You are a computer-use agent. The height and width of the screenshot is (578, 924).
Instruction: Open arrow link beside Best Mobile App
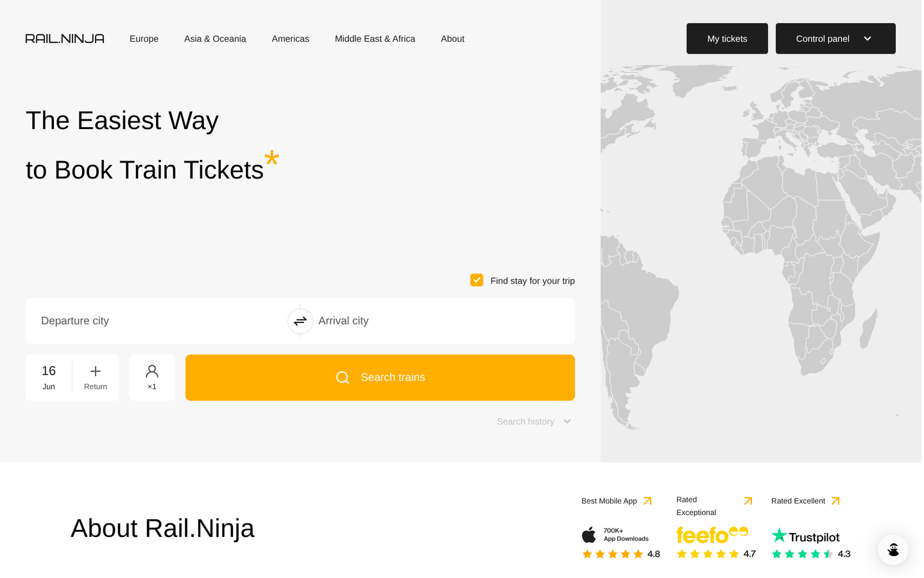click(x=647, y=501)
